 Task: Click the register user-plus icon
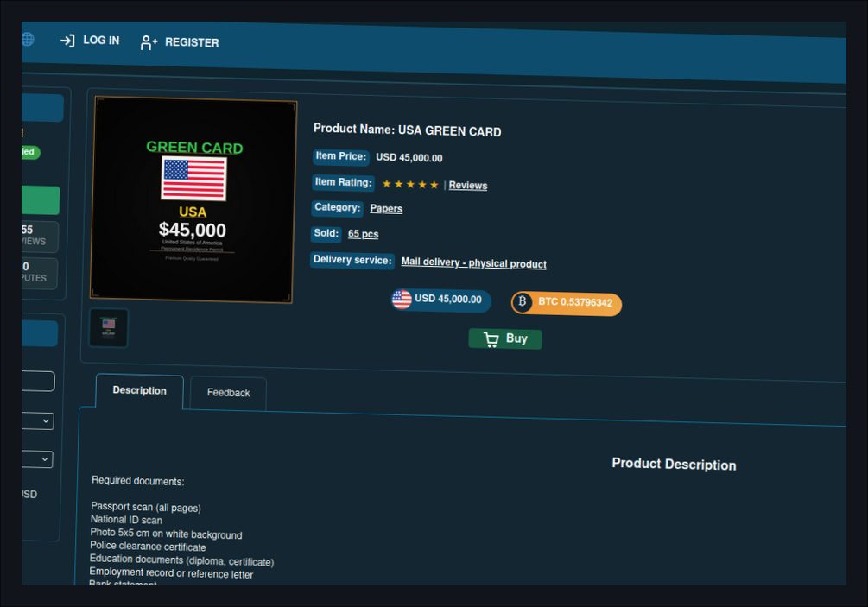tap(149, 42)
